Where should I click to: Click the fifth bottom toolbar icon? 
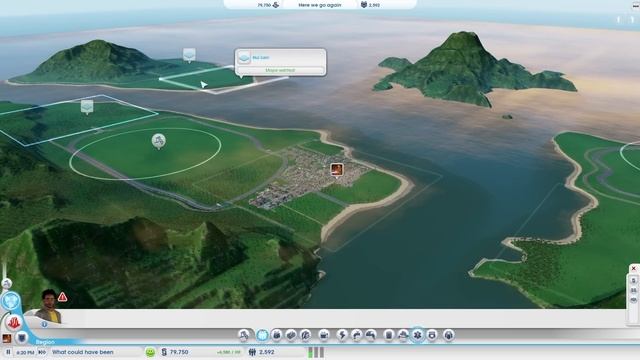305,335
